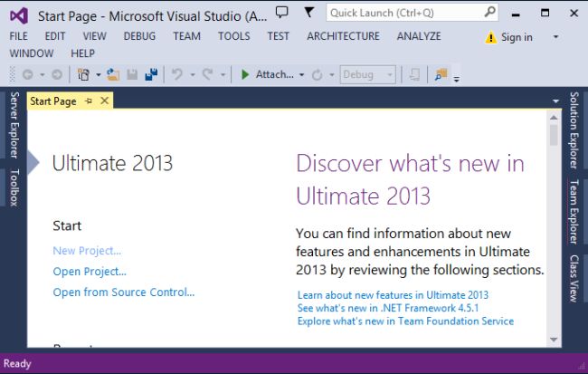Screen dimensions: 588x374
Task: Open the feedback speech bubble icon
Action: click(x=282, y=13)
